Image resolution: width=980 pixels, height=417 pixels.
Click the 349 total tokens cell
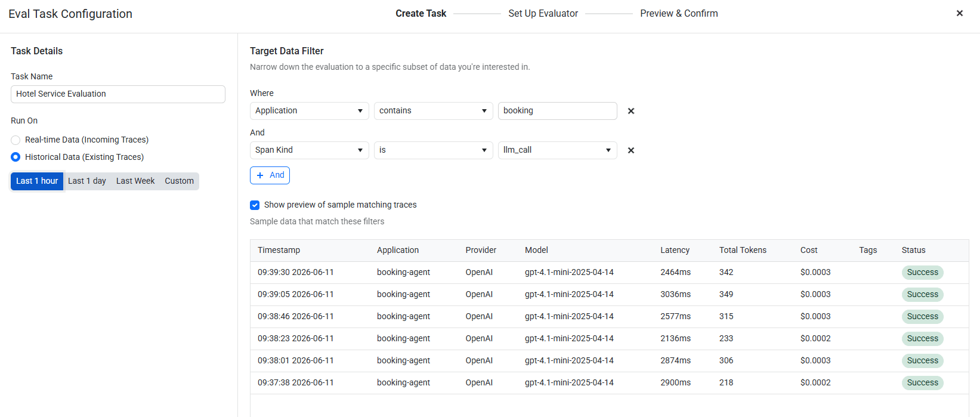click(x=727, y=295)
